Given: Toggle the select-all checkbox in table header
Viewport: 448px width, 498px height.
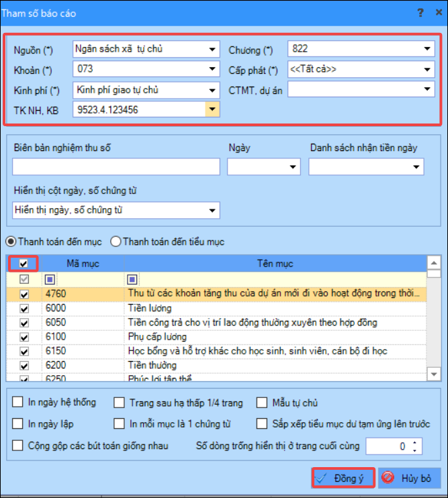Looking at the screenshot, I should (24, 263).
